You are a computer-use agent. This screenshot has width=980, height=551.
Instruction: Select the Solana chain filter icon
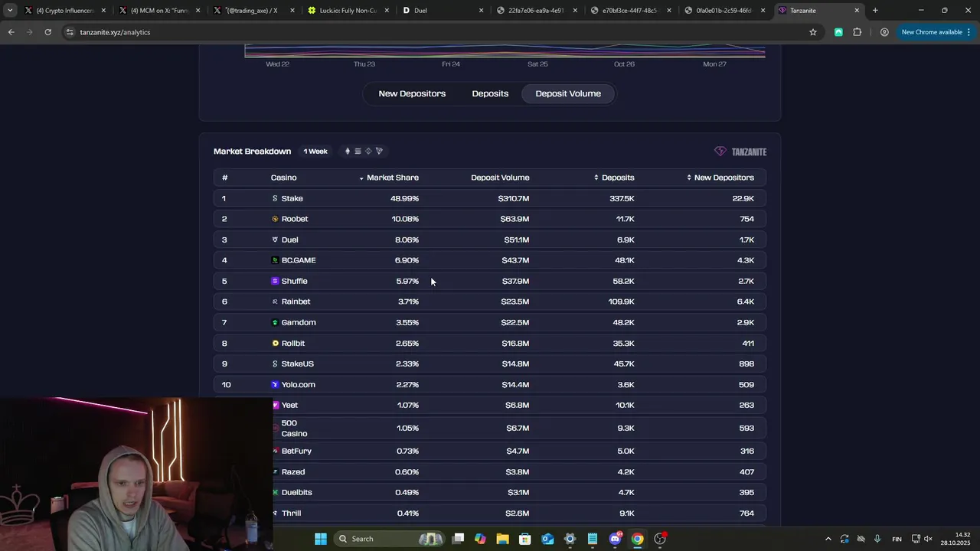(358, 152)
